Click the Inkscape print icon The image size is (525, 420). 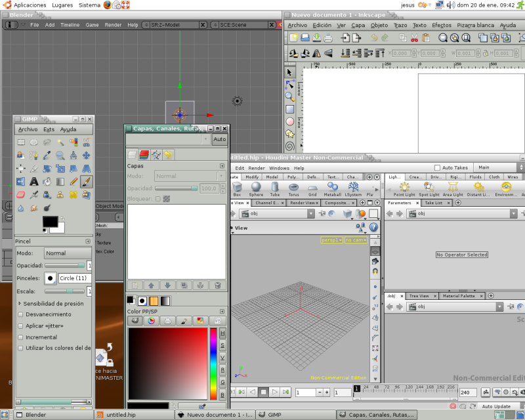coord(328,38)
